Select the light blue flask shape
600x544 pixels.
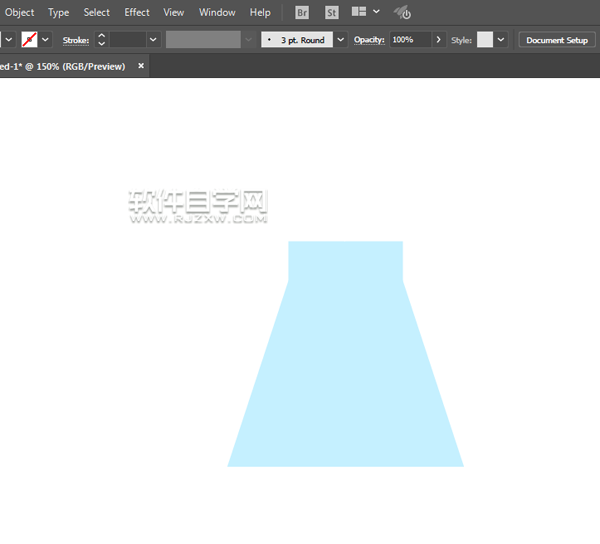tap(345, 380)
